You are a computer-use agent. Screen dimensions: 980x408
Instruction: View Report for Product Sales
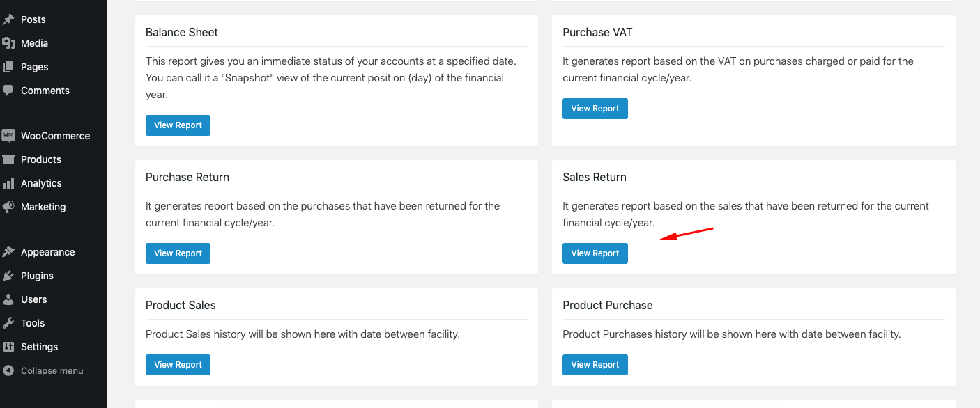[178, 364]
